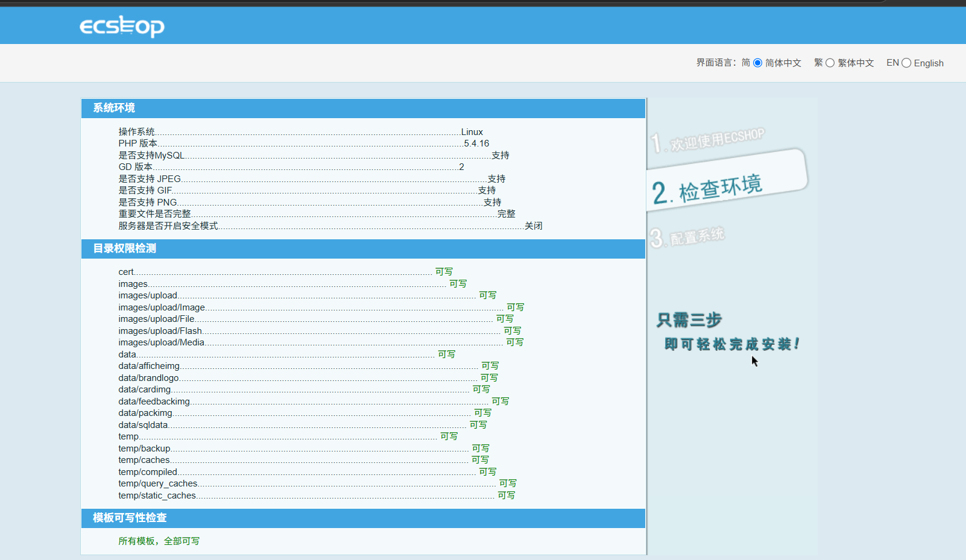Click the 可写 status for temp

(x=449, y=436)
